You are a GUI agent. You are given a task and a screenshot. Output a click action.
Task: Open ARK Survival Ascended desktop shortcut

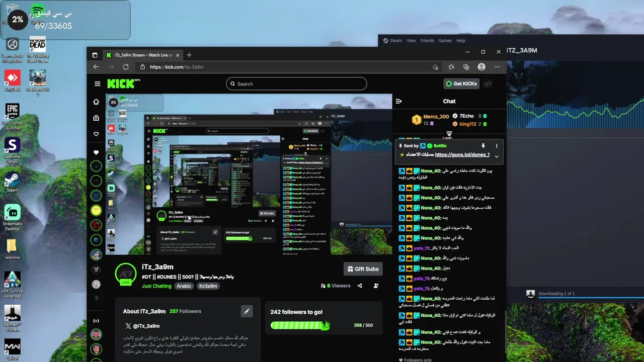[12, 285]
